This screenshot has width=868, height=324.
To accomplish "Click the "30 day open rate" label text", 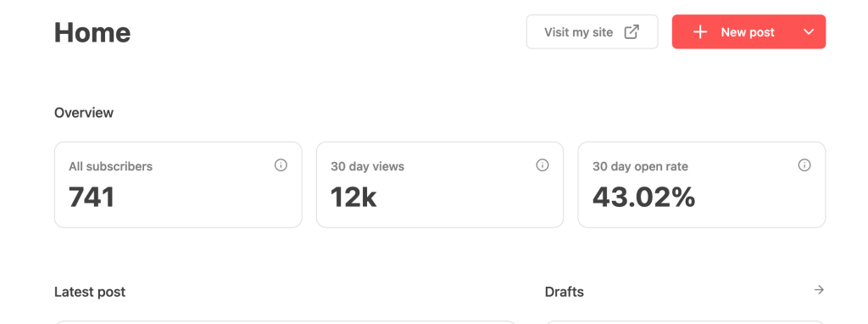I will [x=640, y=166].
